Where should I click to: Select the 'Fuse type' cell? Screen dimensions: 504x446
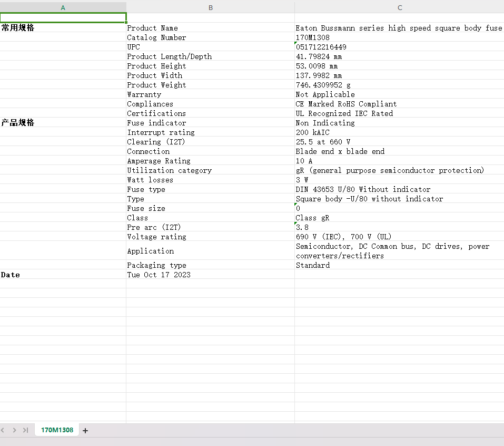211,189
